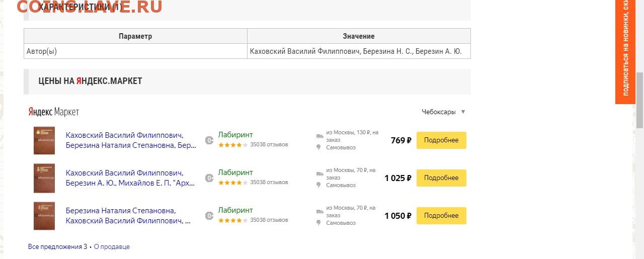Open Лабиринт shop link in 769 ₽ row
The width and height of the screenshot is (644, 259).
235,135
